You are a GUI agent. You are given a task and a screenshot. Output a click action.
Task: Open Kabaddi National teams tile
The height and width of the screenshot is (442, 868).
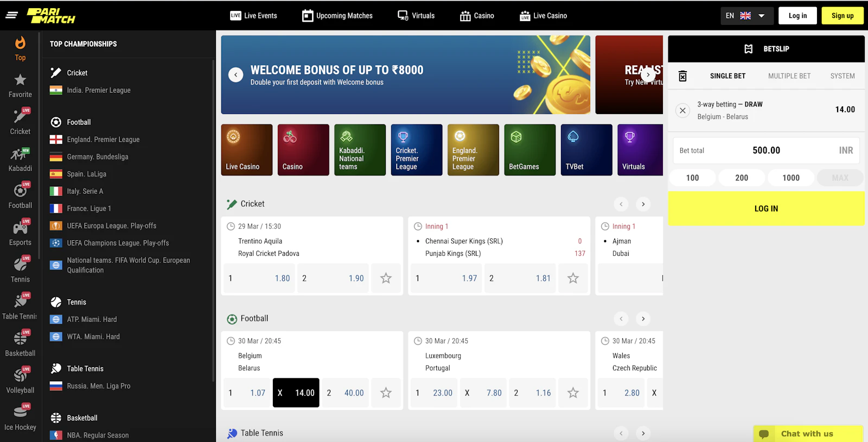[360, 150]
